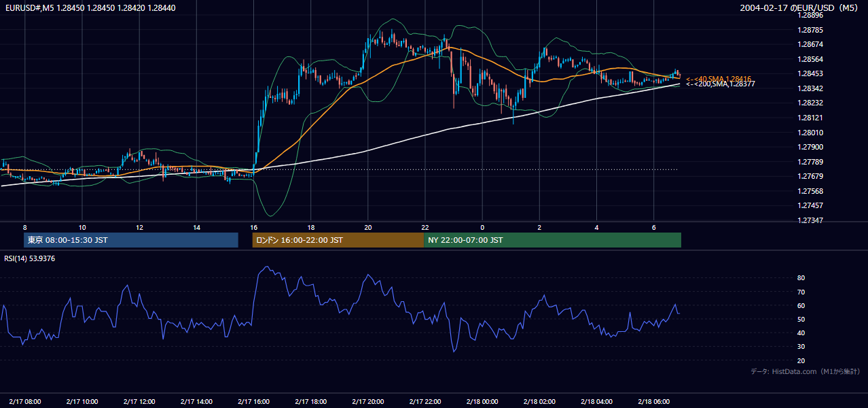Click the 2/17 14:00 time axis label
868x408 pixels.
click(x=196, y=401)
